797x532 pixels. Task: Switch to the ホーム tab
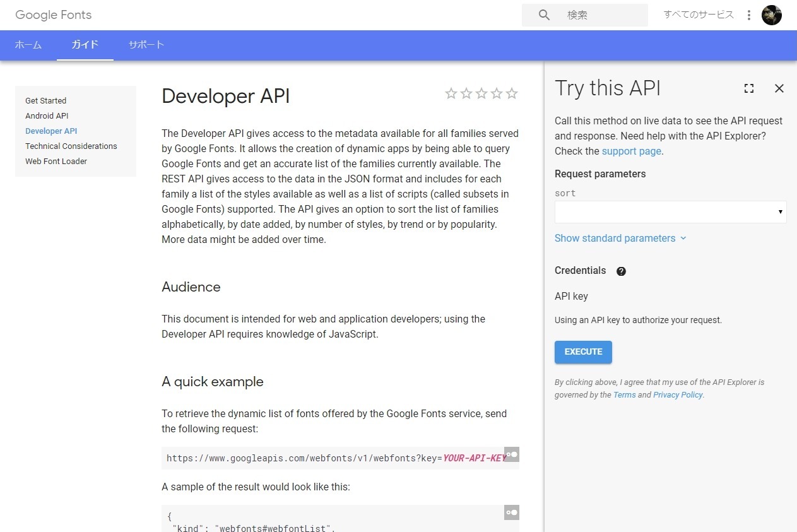pyautogui.click(x=28, y=45)
